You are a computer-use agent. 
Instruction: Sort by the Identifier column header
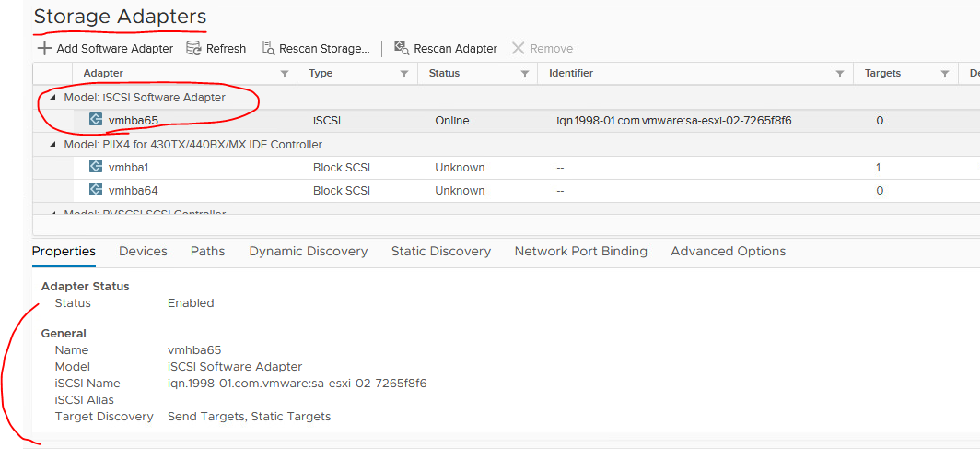(571, 73)
